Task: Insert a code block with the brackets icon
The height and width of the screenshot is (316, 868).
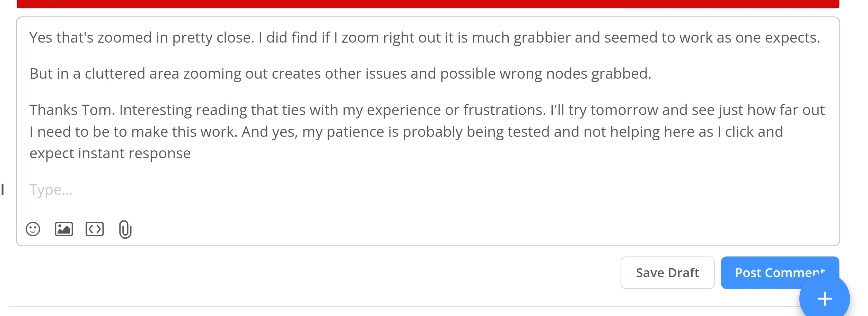Action: tap(95, 229)
